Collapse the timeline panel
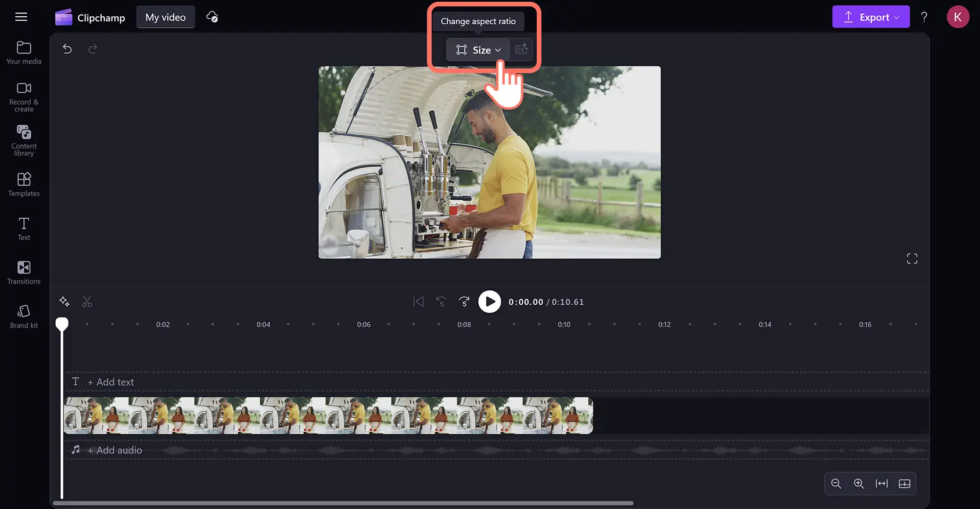Screen dimensions: 980x509 (904, 483)
